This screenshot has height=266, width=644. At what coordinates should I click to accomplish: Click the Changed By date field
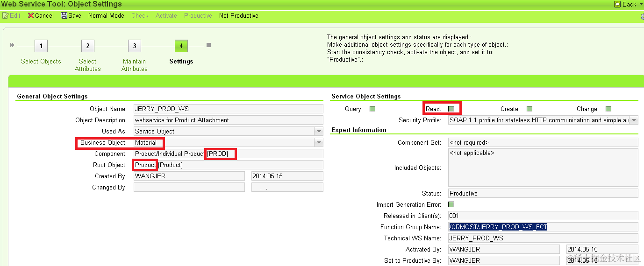click(287, 187)
